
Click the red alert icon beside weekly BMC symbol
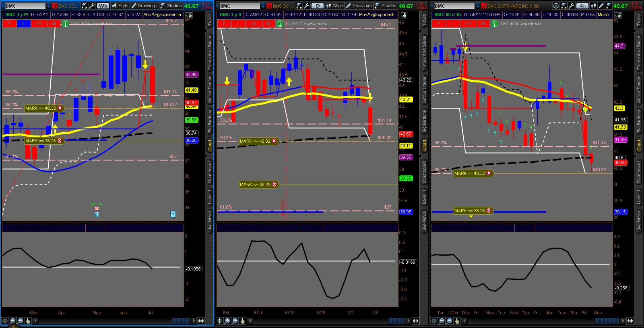[55, 6]
